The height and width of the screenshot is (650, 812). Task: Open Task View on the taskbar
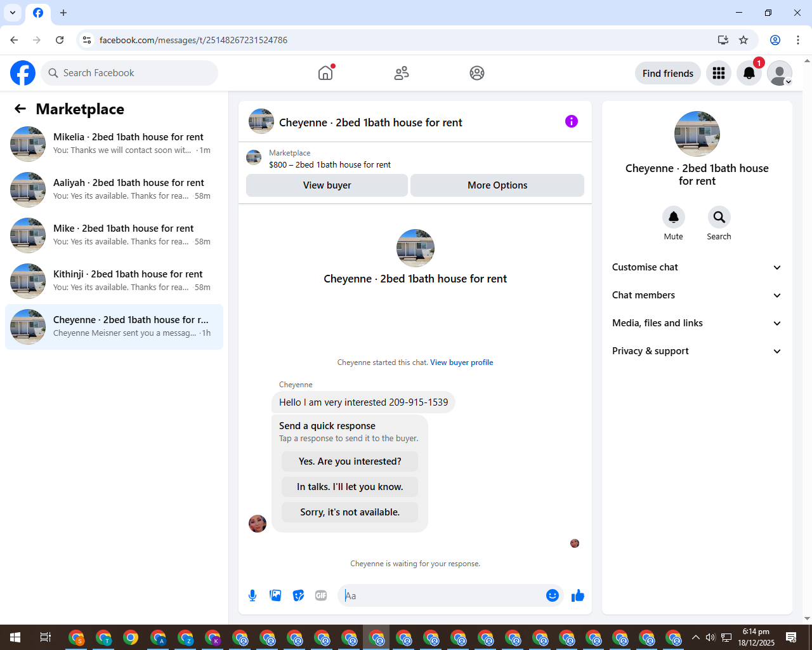tap(46, 637)
